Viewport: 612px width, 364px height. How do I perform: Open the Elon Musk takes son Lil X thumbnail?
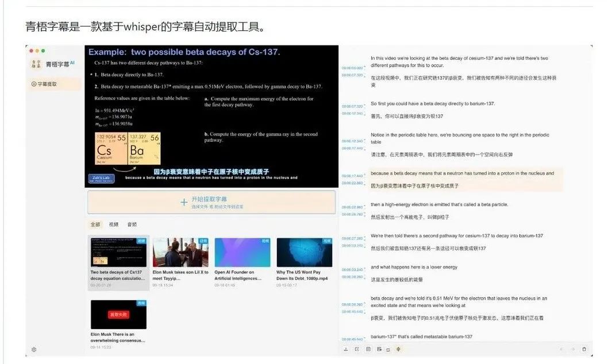(x=180, y=253)
